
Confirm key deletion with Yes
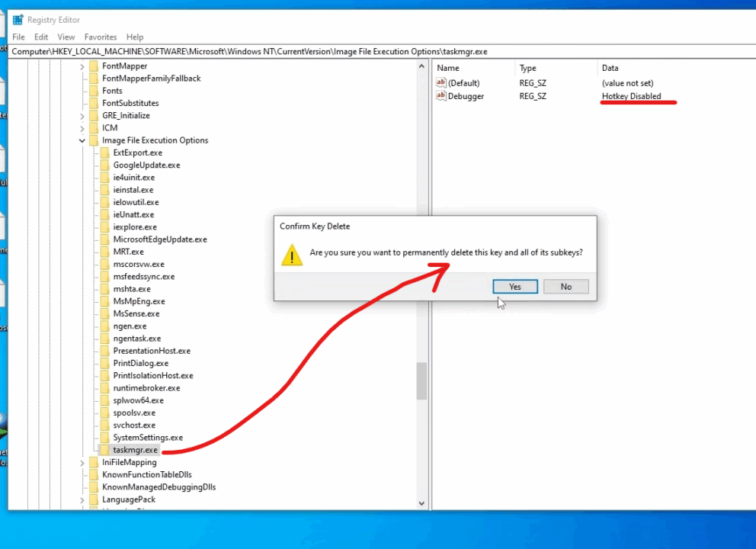[x=515, y=287]
